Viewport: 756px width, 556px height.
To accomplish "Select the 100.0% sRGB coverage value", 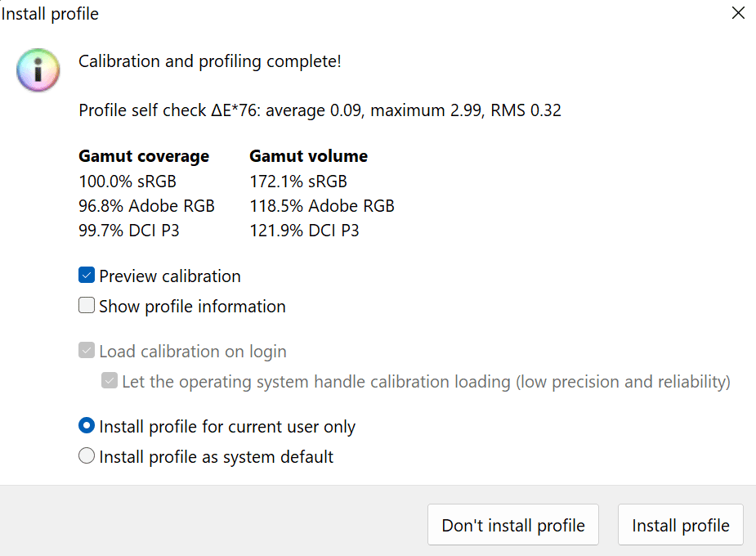I will 127,182.
